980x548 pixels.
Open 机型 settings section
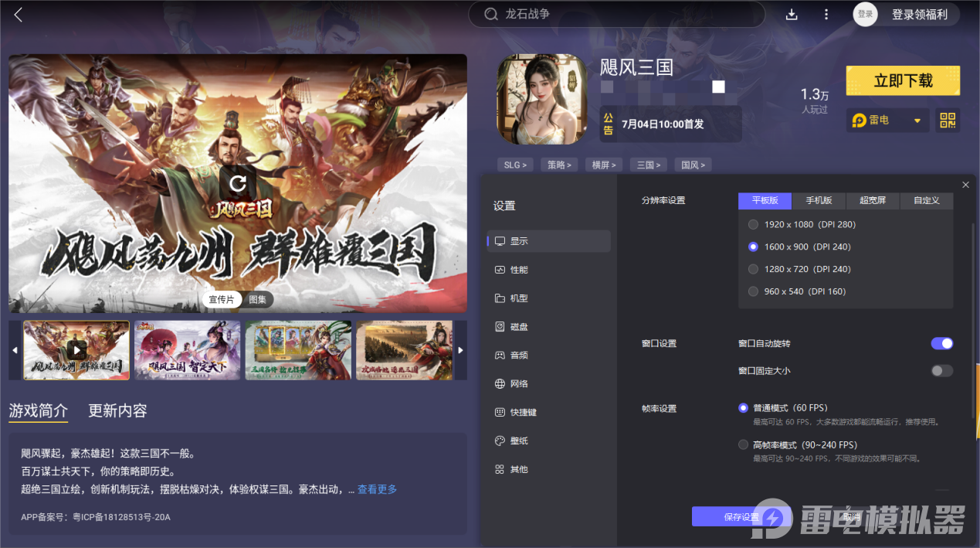tap(549, 298)
